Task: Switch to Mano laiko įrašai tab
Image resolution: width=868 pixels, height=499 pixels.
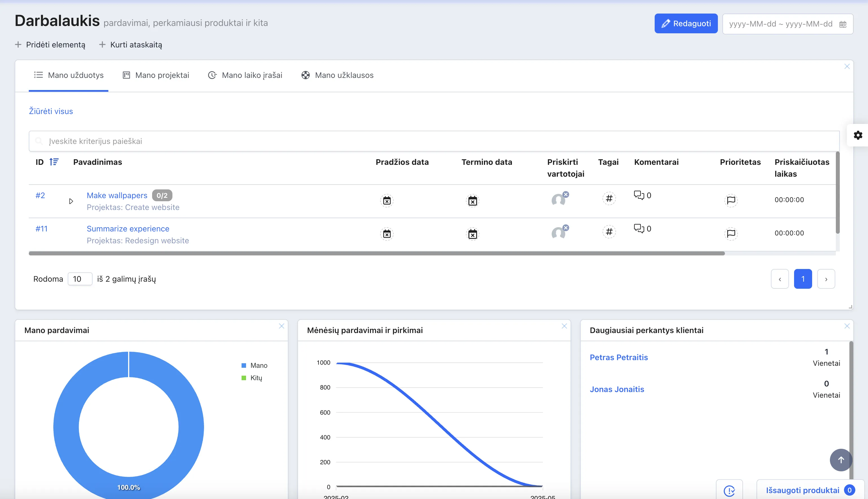Action: [x=245, y=75]
